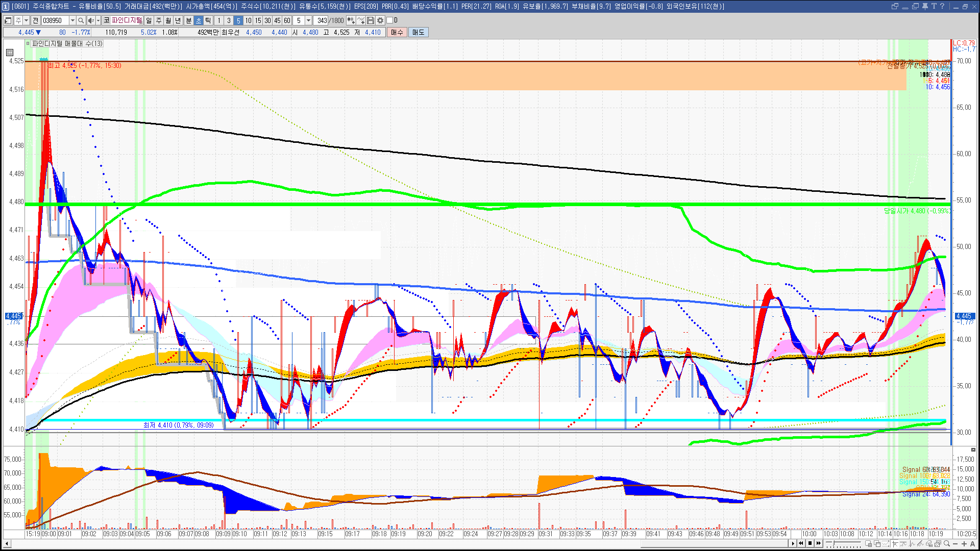Click the text tool A icon
This screenshot has height=551, width=980.
pos(972,543)
